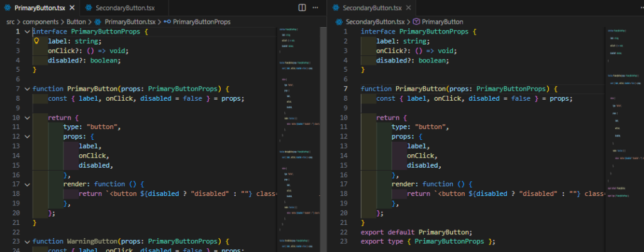This screenshot has width=644, height=252.
Task: Click the lightbulb code action icon
Action: [37, 40]
